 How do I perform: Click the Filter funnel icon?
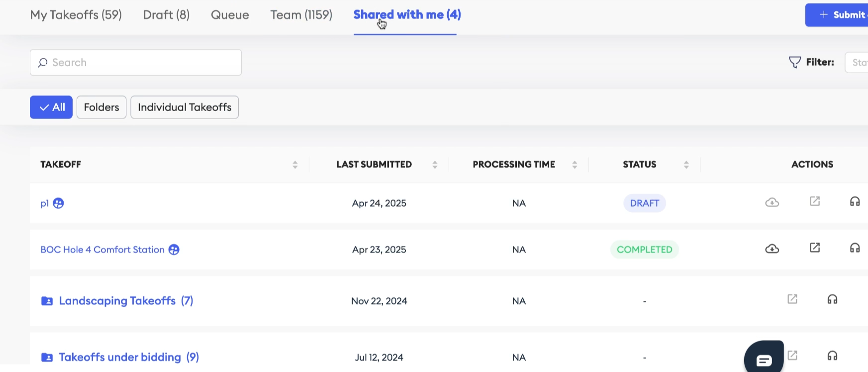[x=794, y=62]
